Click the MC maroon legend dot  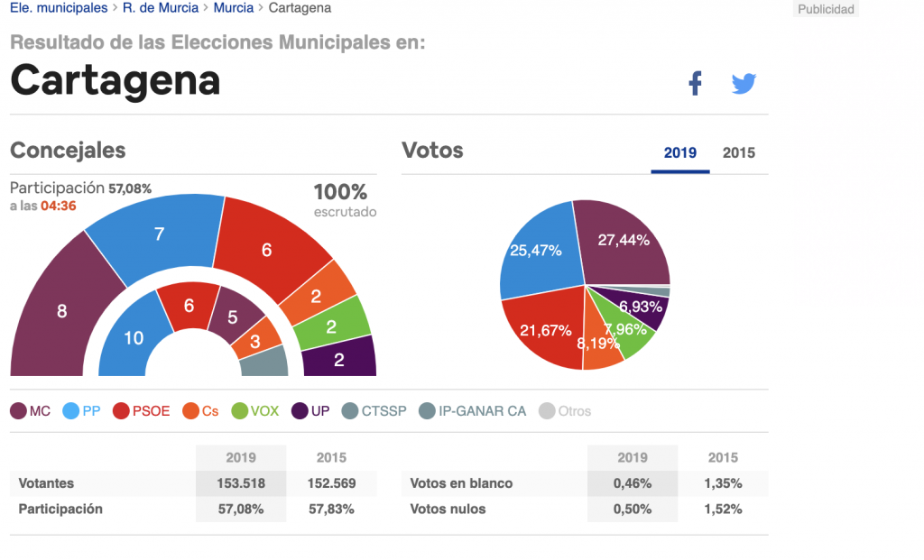tap(18, 411)
